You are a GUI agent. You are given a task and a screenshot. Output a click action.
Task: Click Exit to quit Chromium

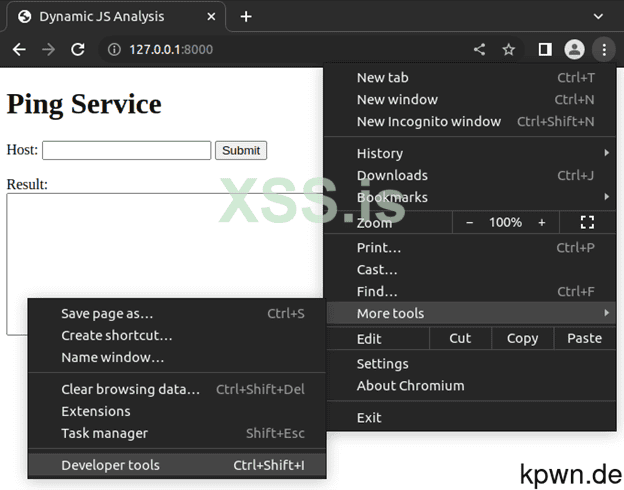pyautogui.click(x=470, y=418)
